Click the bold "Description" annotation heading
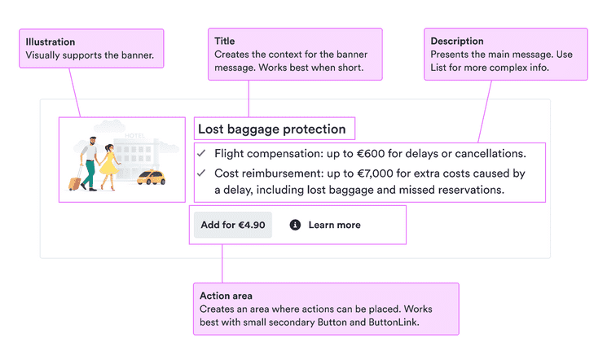Screen dimensions: 607x364 [x=457, y=41]
